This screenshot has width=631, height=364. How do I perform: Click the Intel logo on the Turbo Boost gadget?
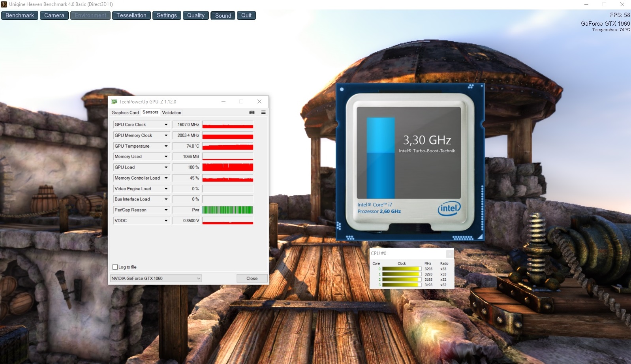click(x=449, y=208)
